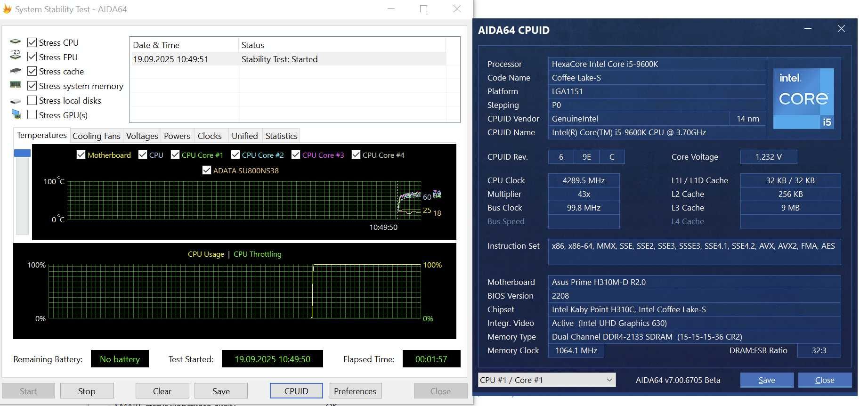
Task: Click the CPU Usage graph legend label
Action: click(x=206, y=254)
